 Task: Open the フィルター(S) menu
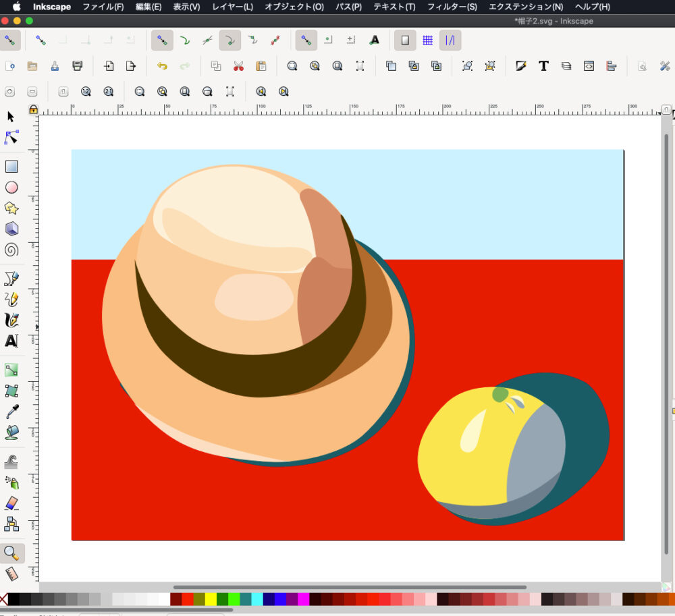452,7
